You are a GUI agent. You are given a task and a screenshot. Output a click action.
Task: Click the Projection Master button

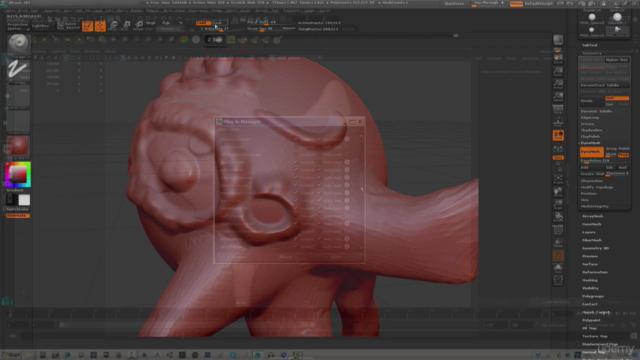pos(18,27)
